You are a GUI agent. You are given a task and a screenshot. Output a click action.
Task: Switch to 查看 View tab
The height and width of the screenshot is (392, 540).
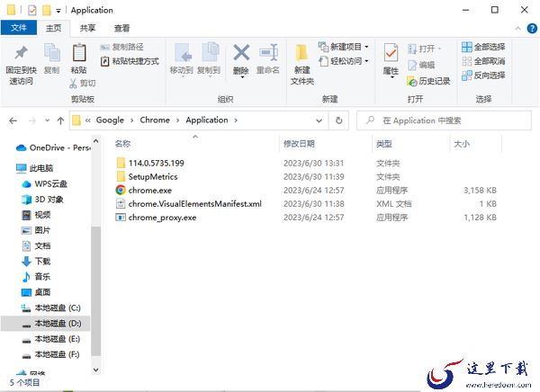click(121, 28)
